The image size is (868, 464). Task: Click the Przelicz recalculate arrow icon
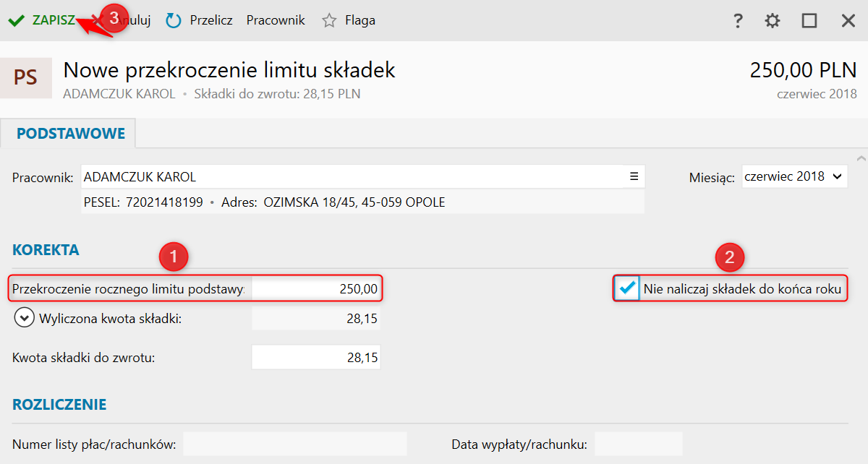click(x=174, y=21)
